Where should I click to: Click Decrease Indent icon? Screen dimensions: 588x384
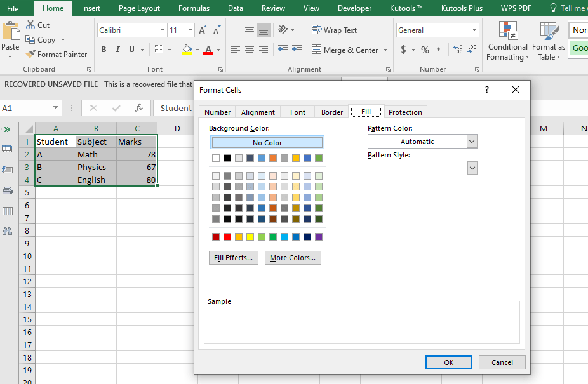click(x=283, y=50)
